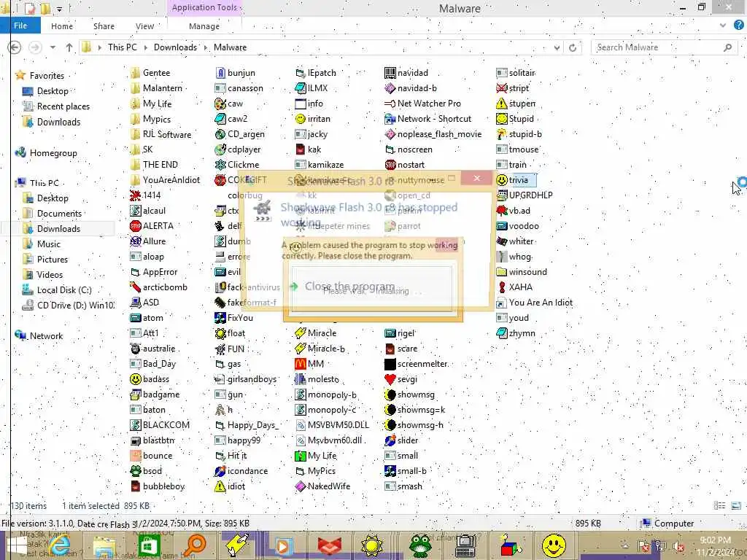Click This PC breadcrumb in address bar

tap(123, 47)
